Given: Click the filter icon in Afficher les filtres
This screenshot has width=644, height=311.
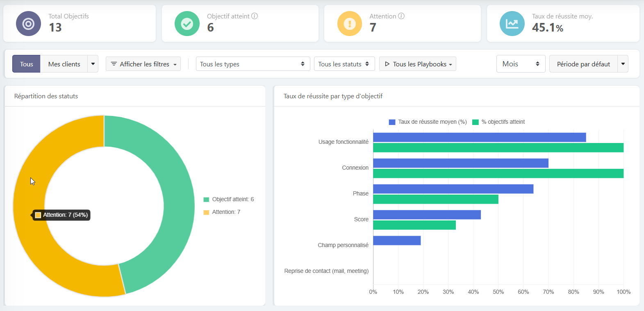Looking at the screenshot, I should click(x=114, y=64).
